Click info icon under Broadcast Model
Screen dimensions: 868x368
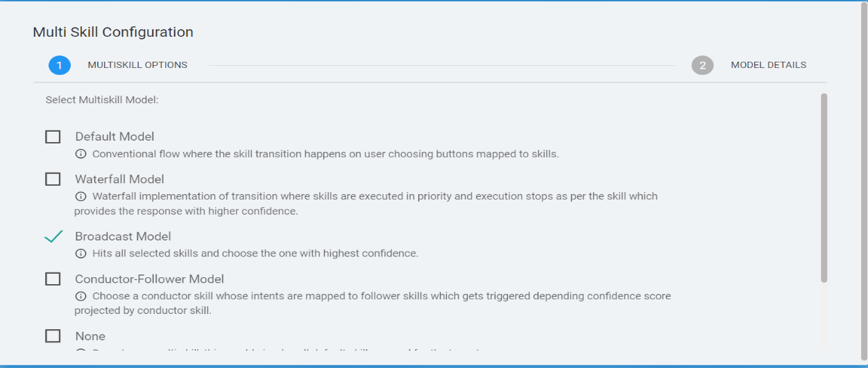(80, 254)
